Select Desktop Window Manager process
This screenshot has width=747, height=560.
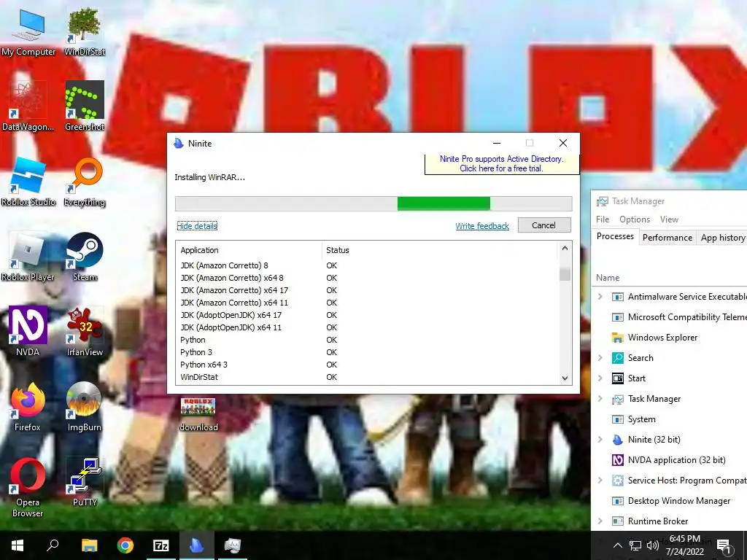(x=670, y=501)
